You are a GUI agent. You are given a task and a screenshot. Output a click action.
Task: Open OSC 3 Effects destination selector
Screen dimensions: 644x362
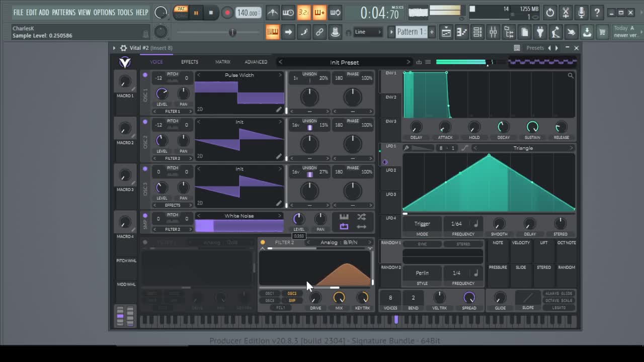click(173, 205)
